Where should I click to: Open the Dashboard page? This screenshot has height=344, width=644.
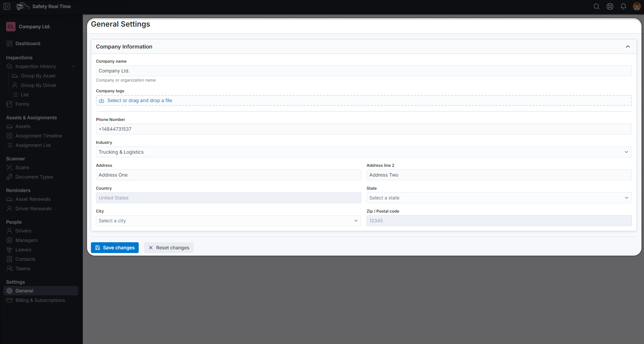click(x=28, y=43)
